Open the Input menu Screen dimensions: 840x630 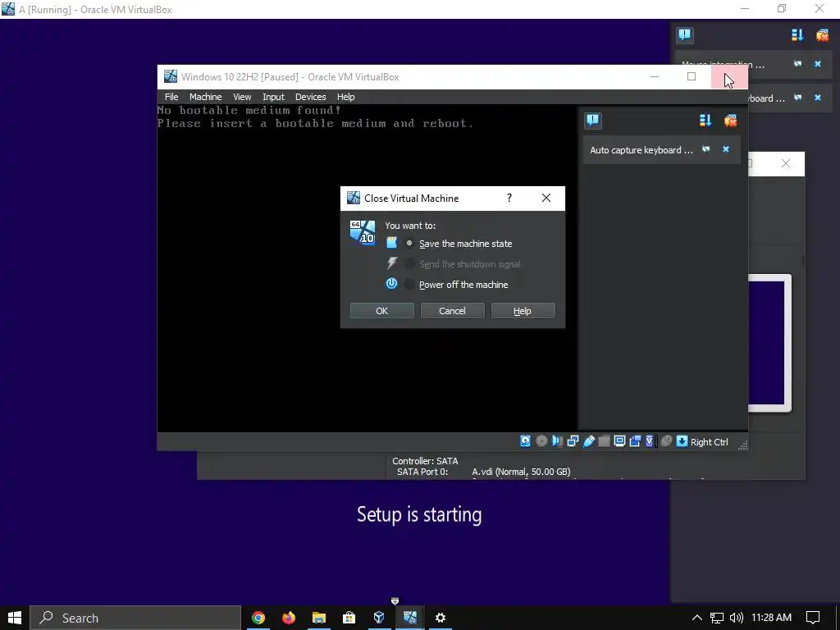click(273, 97)
